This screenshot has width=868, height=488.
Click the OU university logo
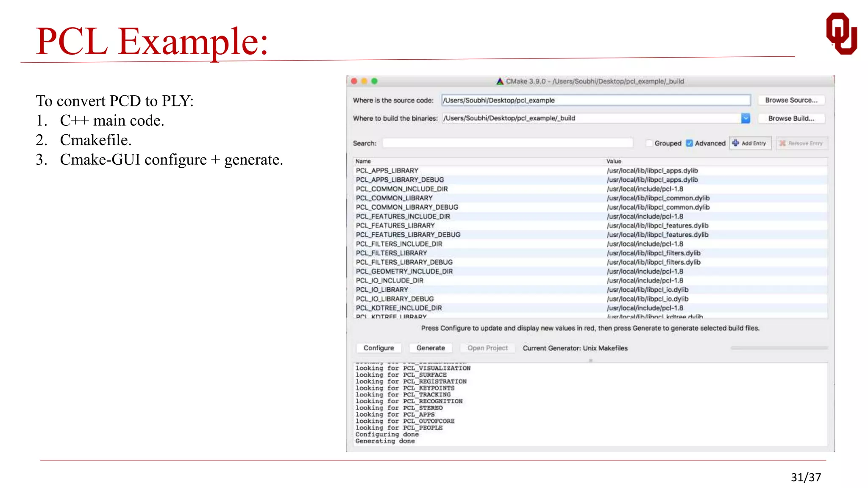click(x=841, y=34)
